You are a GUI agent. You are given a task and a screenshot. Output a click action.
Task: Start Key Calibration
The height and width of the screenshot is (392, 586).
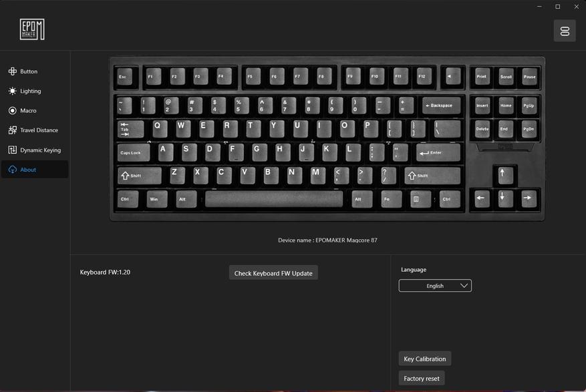point(424,359)
